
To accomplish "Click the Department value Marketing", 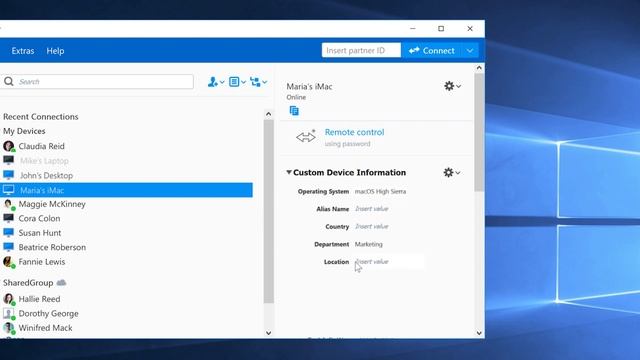I will pos(369,244).
